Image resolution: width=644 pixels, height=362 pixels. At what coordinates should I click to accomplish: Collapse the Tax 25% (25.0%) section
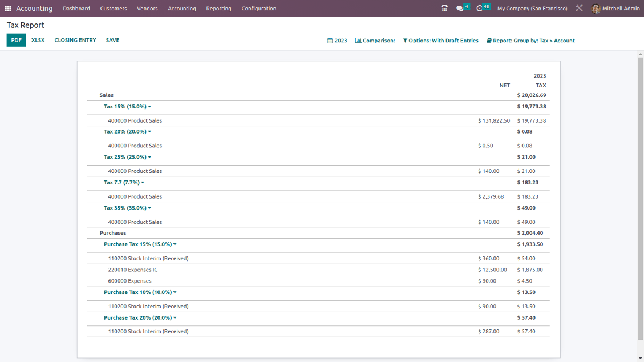click(x=127, y=157)
